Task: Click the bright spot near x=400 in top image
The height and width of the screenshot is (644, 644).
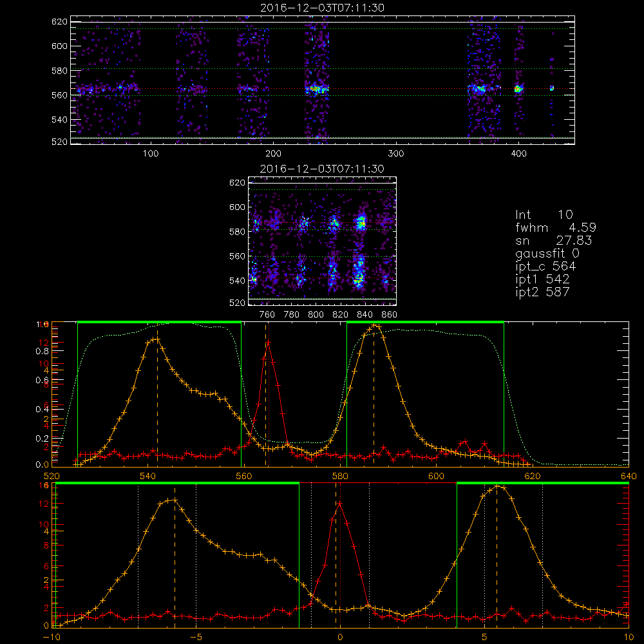Action: [518, 89]
